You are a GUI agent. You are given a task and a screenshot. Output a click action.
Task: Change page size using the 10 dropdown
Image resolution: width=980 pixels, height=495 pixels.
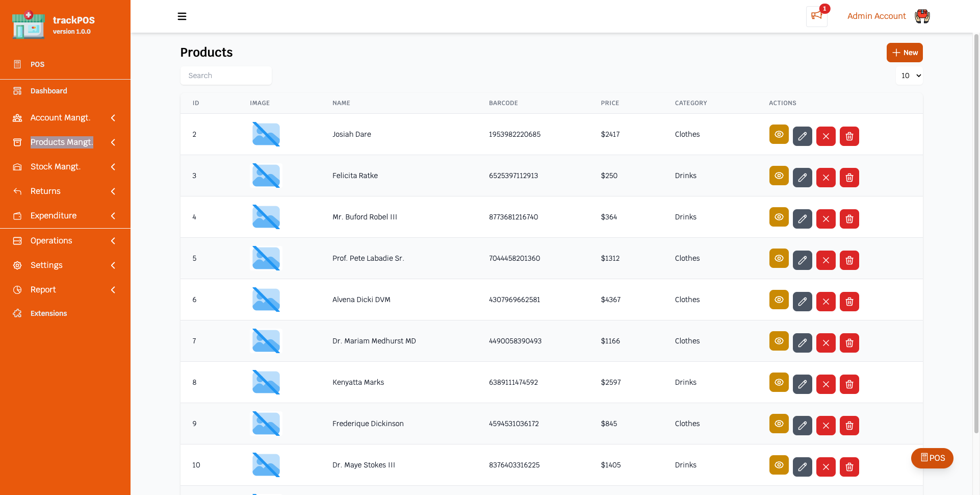coord(910,76)
